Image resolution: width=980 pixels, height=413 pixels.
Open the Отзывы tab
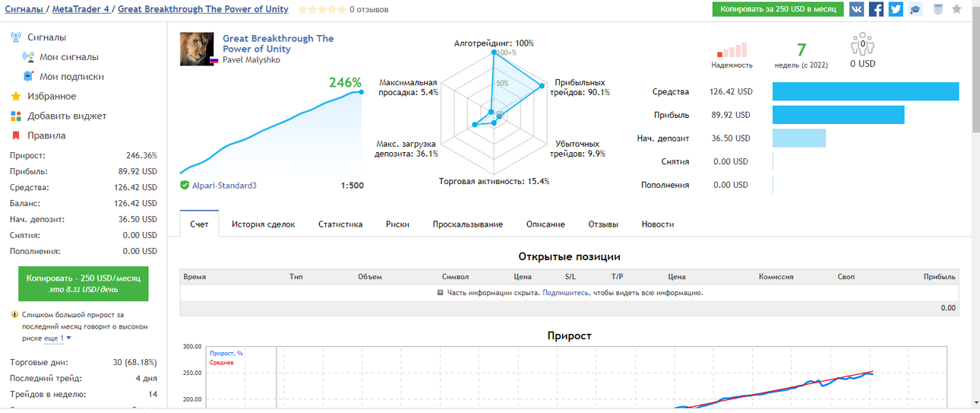click(603, 224)
